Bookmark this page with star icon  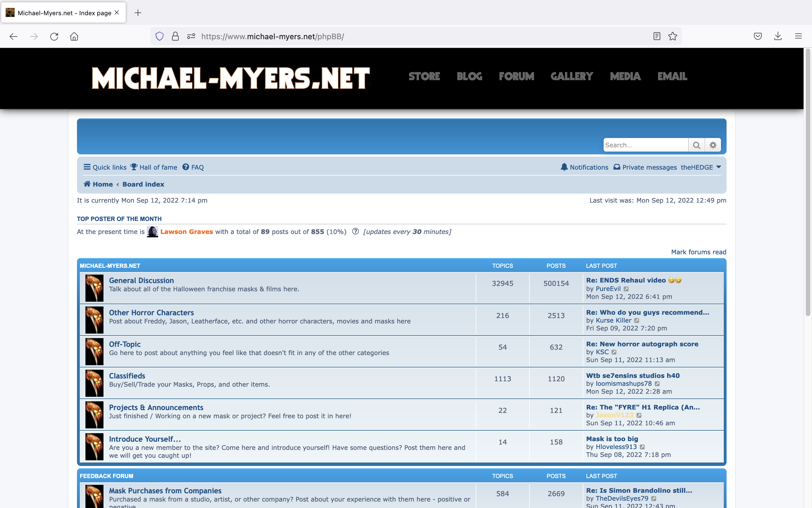(x=673, y=36)
